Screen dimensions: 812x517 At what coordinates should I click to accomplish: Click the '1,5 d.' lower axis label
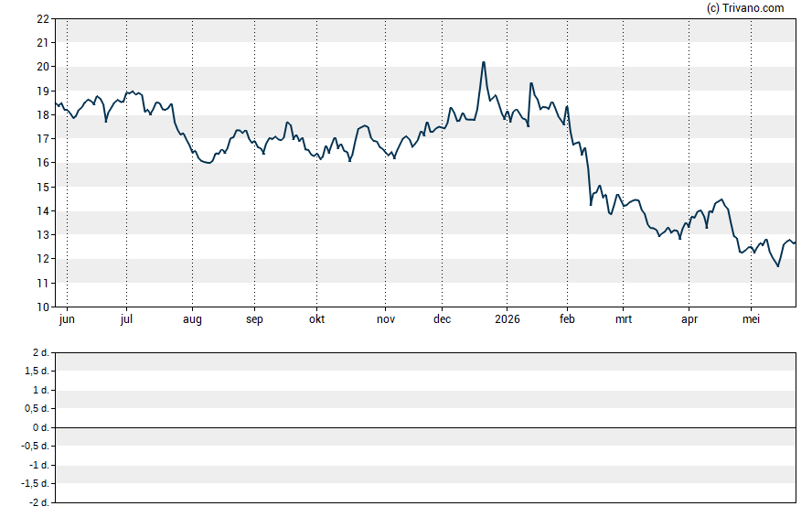click(x=37, y=371)
